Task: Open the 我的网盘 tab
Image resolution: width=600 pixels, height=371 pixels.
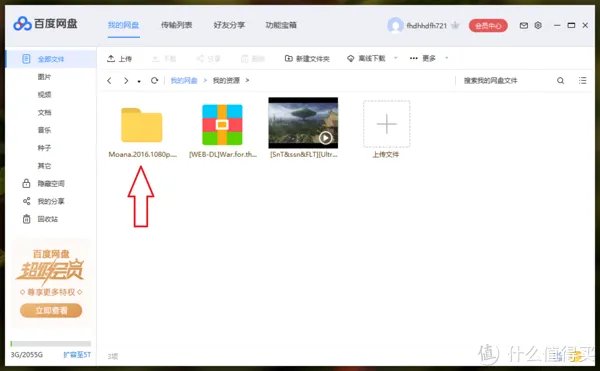Action: [123, 25]
